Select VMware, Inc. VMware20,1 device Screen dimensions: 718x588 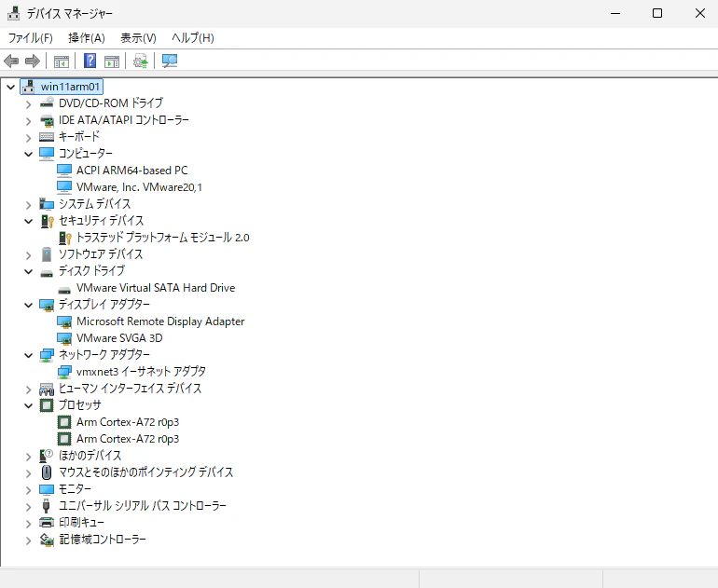139,187
